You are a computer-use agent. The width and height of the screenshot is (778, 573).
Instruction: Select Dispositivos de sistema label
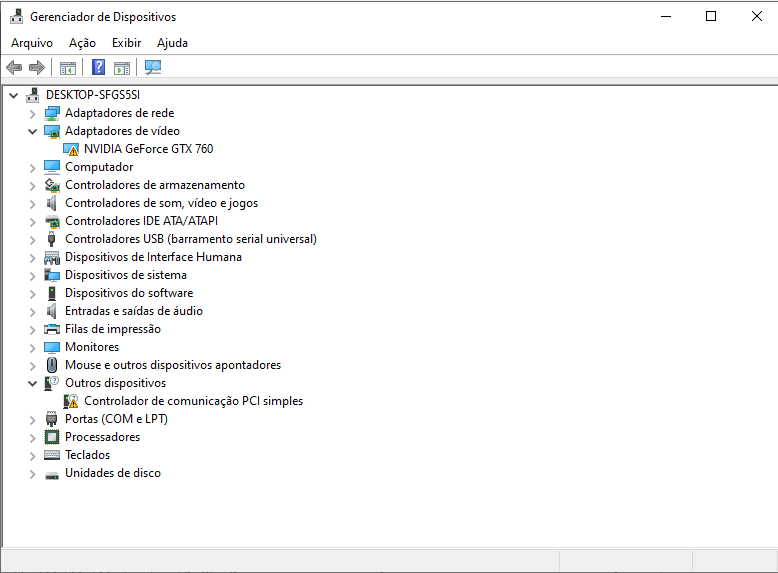click(x=126, y=275)
